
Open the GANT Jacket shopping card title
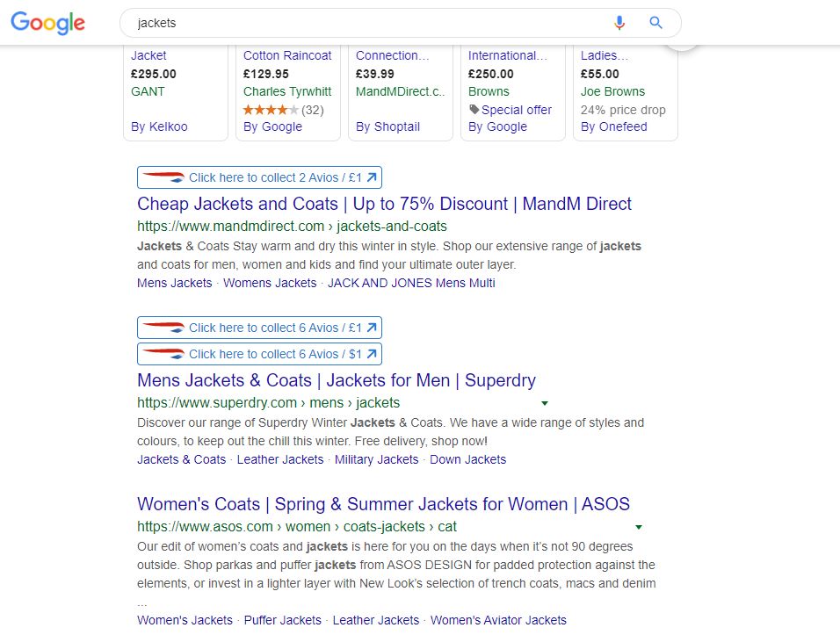[x=148, y=55]
